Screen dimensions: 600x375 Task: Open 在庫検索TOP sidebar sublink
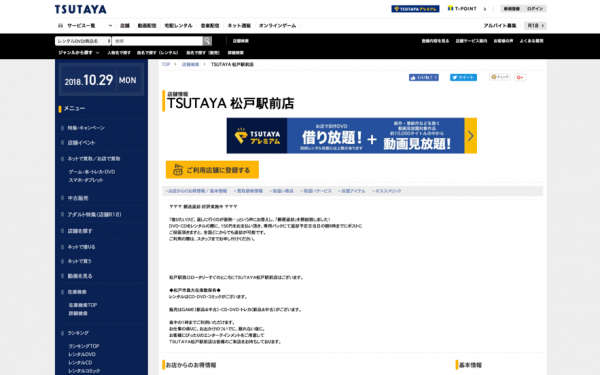pos(83,305)
